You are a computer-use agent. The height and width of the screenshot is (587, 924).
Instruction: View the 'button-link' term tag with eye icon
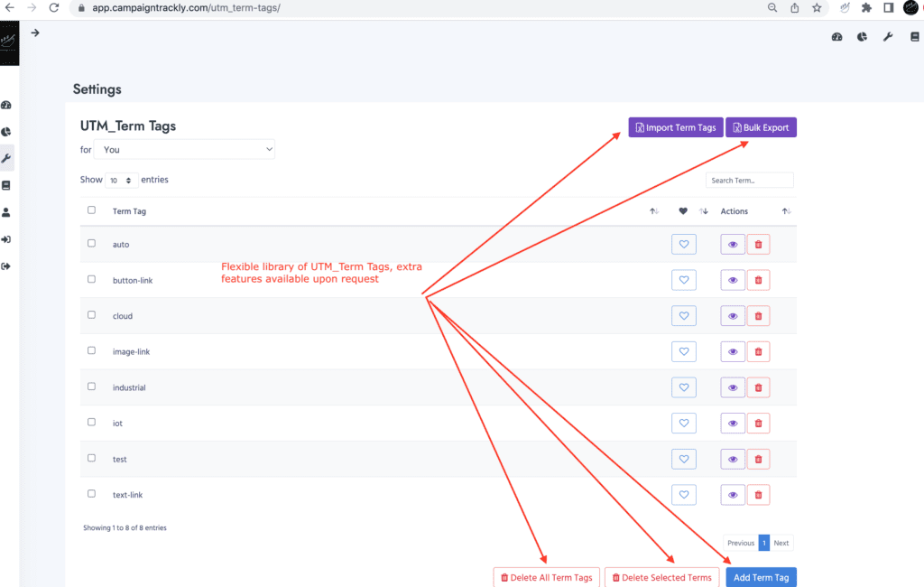tap(733, 280)
